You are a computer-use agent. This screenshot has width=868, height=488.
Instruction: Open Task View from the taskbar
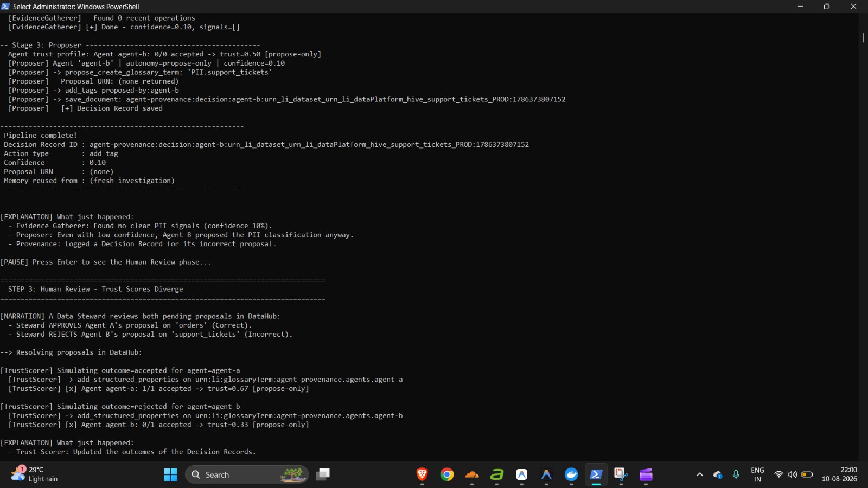tap(323, 474)
